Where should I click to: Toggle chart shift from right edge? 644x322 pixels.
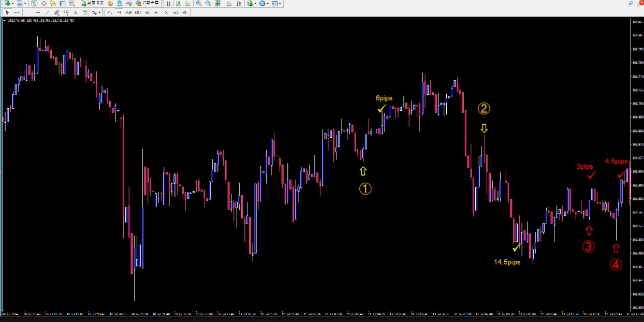click(239, 3)
